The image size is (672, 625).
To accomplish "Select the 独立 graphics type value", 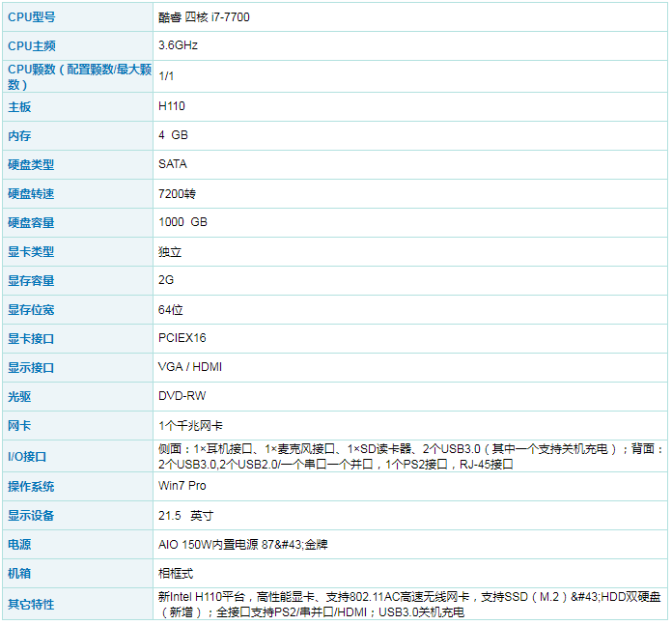I will [170, 251].
